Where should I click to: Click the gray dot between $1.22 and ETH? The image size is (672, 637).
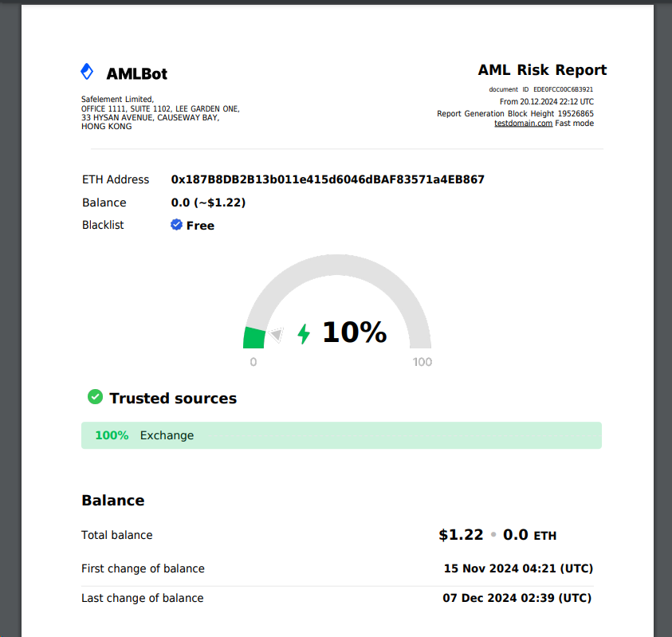point(493,535)
